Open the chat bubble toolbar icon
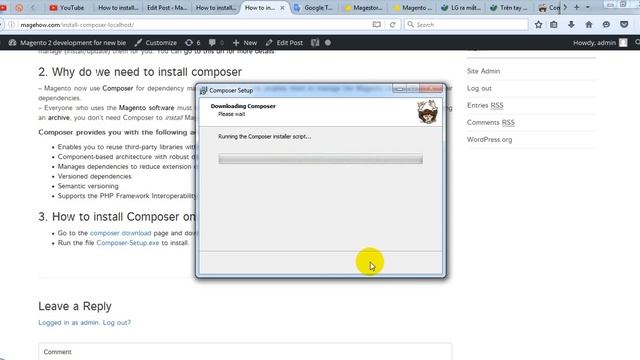This screenshot has width=640, height=360. [x=606, y=24]
